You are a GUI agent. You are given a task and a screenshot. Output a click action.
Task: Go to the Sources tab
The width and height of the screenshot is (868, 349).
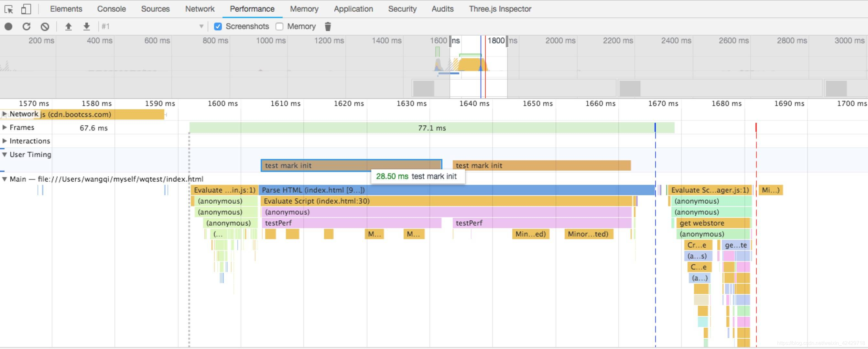coord(155,9)
